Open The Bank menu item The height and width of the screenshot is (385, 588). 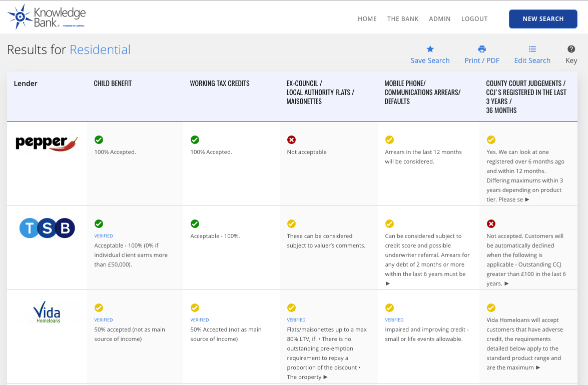click(x=403, y=18)
